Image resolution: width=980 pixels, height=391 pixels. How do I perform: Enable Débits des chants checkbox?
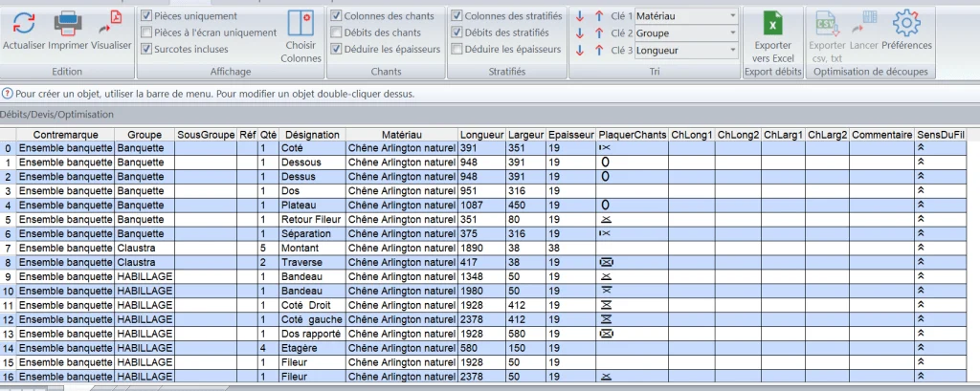336,33
